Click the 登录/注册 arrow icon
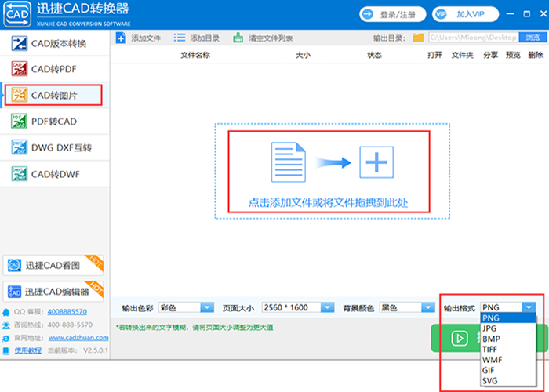The height and width of the screenshot is (392, 549). tap(368, 14)
